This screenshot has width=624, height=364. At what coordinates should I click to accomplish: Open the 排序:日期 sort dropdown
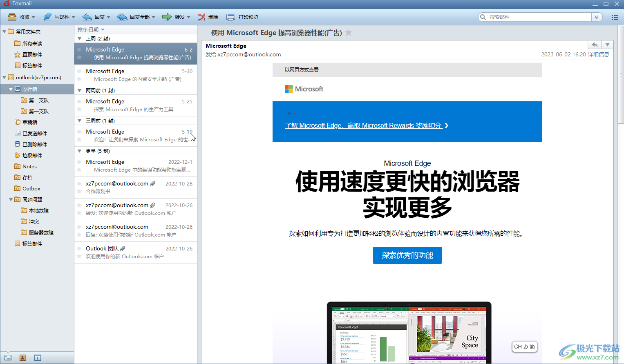pos(91,29)
